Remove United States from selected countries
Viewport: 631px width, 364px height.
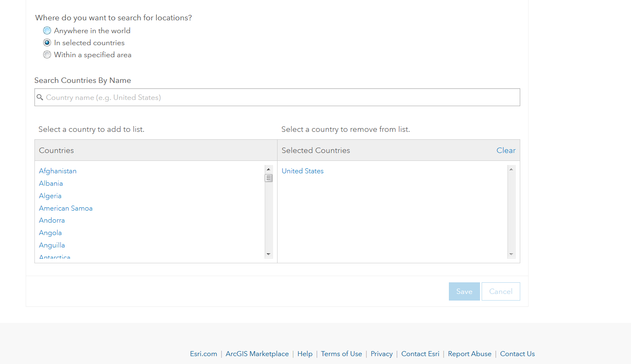[x=302, y=171]
